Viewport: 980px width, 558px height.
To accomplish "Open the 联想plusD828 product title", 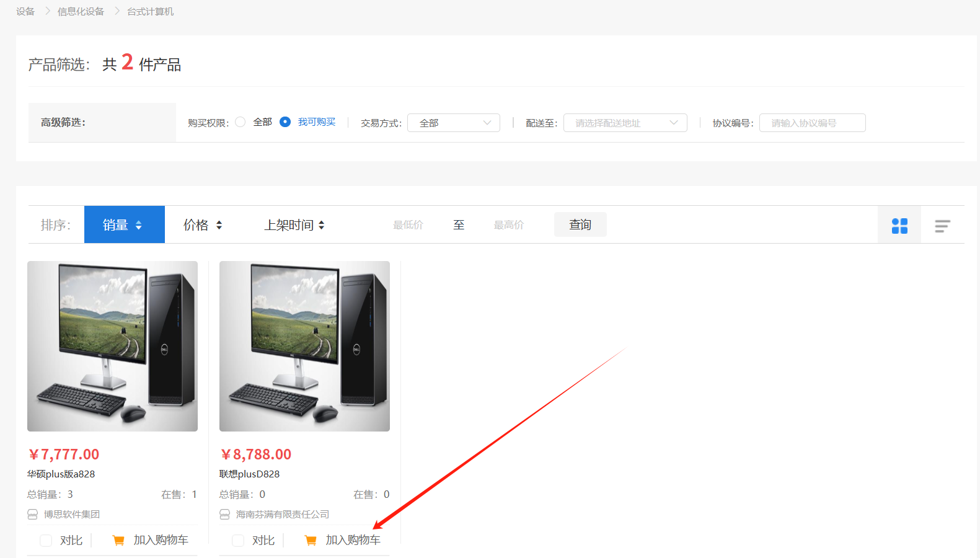I will (x=249, y=474).
